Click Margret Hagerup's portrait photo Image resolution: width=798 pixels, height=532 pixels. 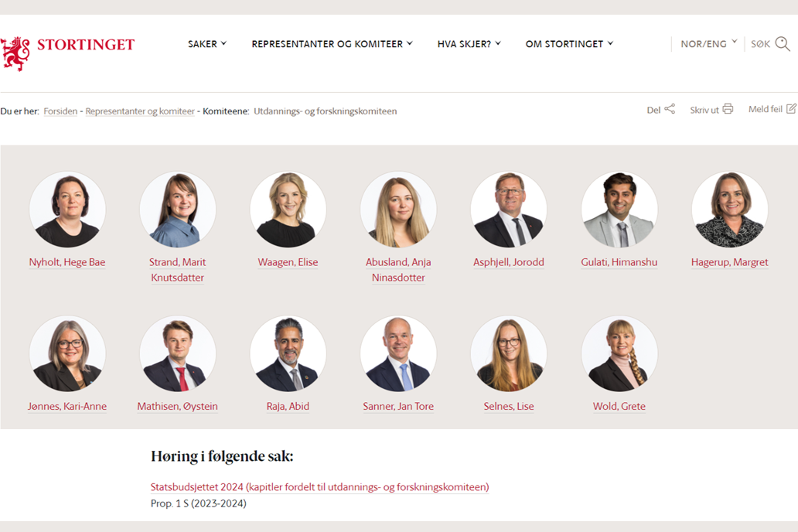click(730, 210)
